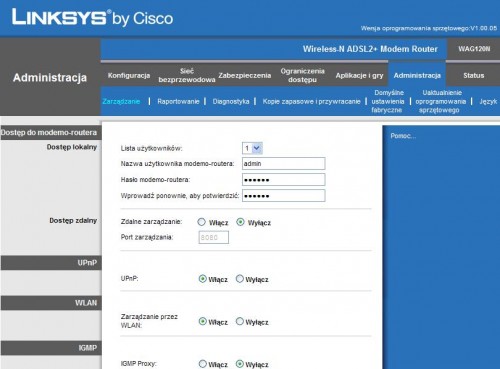The image size is (500, 369).
Task: Click the Linksys by Cisco logo
Action: coord(92,18)
